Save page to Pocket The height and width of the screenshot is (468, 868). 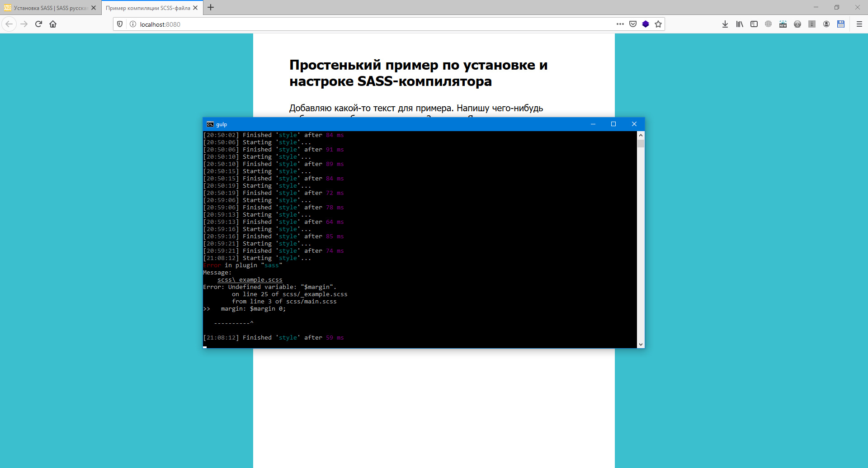click(x=633, y=24)
